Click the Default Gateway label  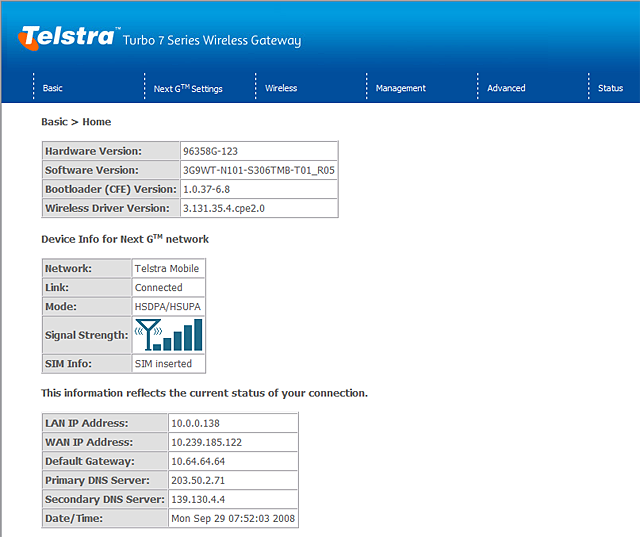[x=90, y=461]
